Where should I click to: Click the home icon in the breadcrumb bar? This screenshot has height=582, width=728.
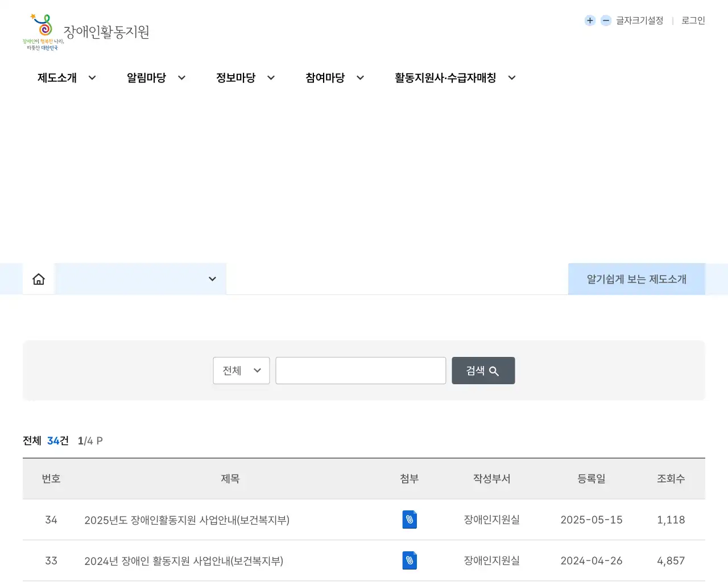point(38,278)
